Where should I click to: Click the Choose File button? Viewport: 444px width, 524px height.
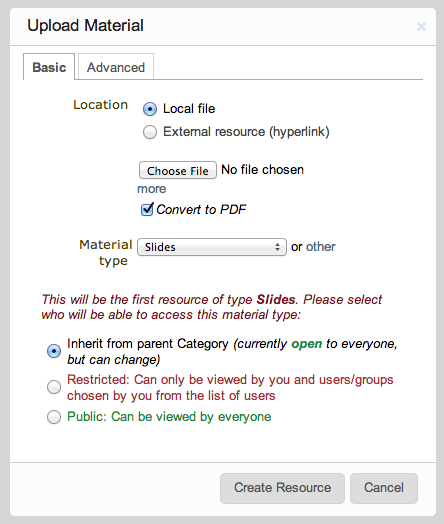tap(178, 170)
